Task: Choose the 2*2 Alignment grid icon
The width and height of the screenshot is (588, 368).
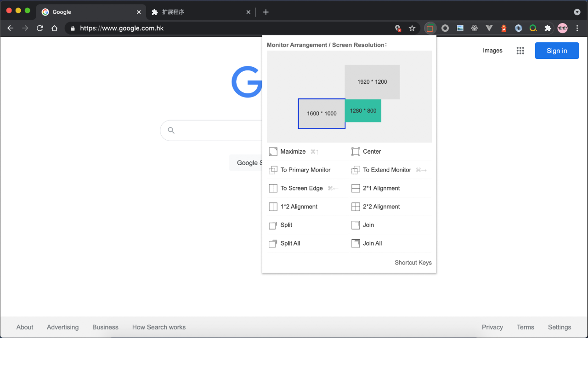Action: pyautogui.click(x=356, y=207)
